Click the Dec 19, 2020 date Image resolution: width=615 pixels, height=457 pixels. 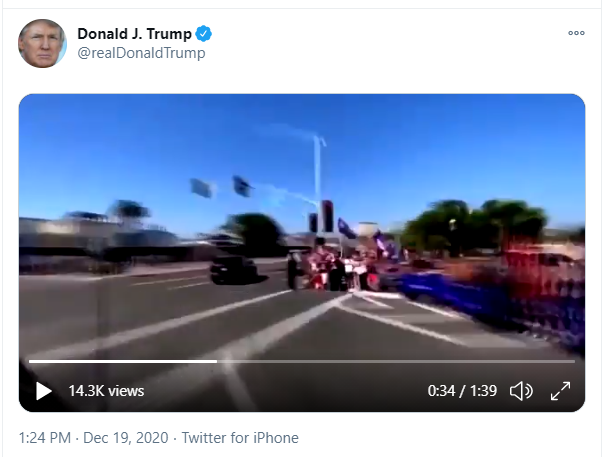coord(126,438)
